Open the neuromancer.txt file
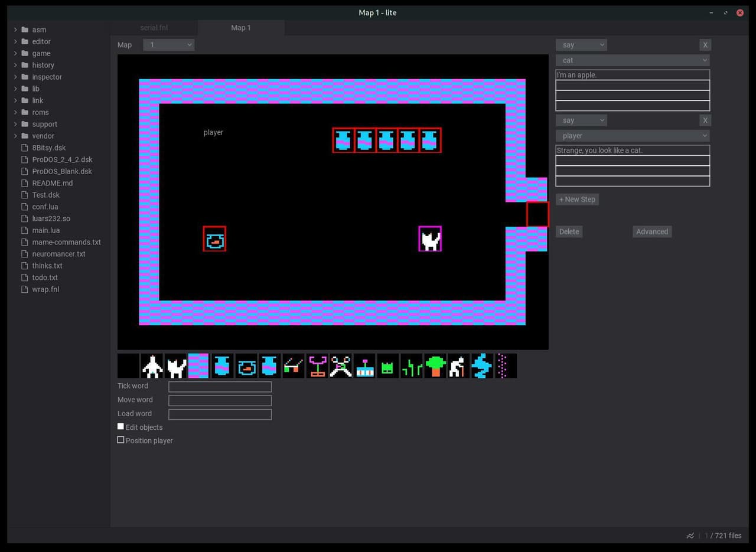The height and width of the screenshot is (552, 756). 58,254
